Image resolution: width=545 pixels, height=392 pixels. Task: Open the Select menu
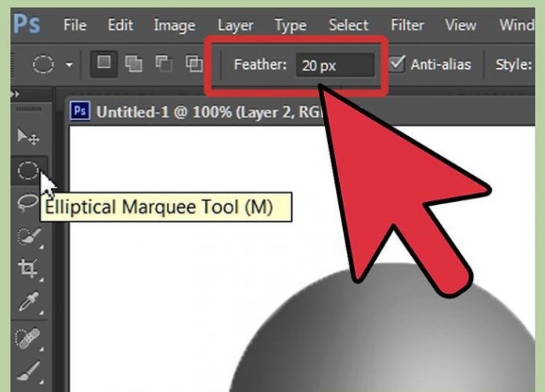[348, 25]
